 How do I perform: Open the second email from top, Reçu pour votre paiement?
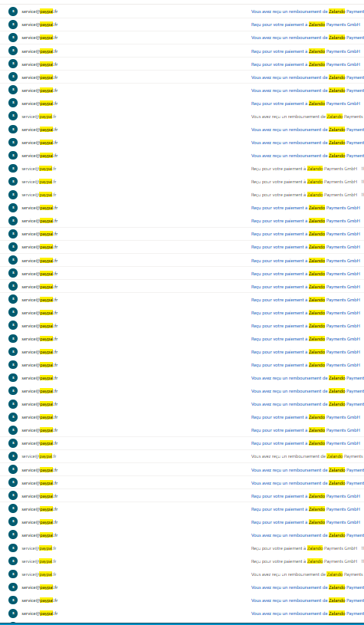(306, 25)
